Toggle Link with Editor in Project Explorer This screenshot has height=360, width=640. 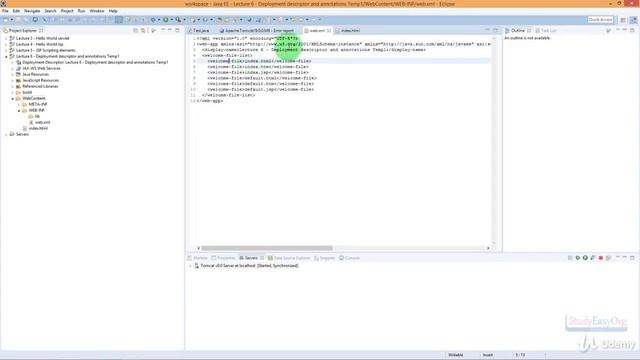tap(143, 31)
